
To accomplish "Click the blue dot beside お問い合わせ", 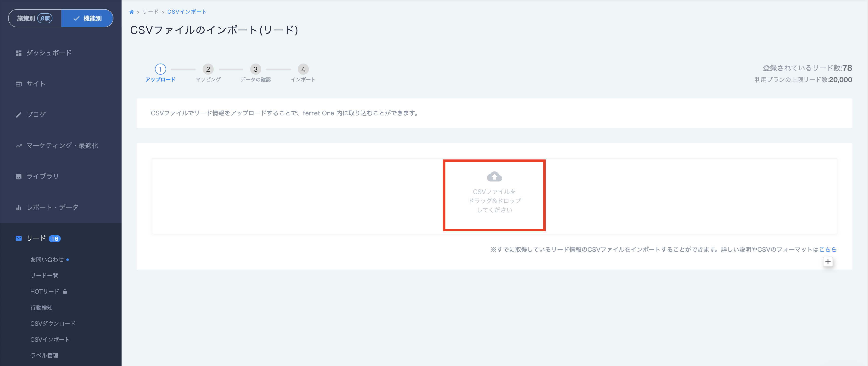I will coord(68,260).
